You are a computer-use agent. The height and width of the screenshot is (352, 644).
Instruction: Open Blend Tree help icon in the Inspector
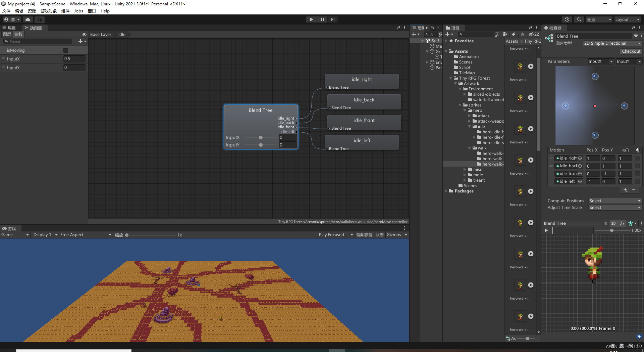636,36
